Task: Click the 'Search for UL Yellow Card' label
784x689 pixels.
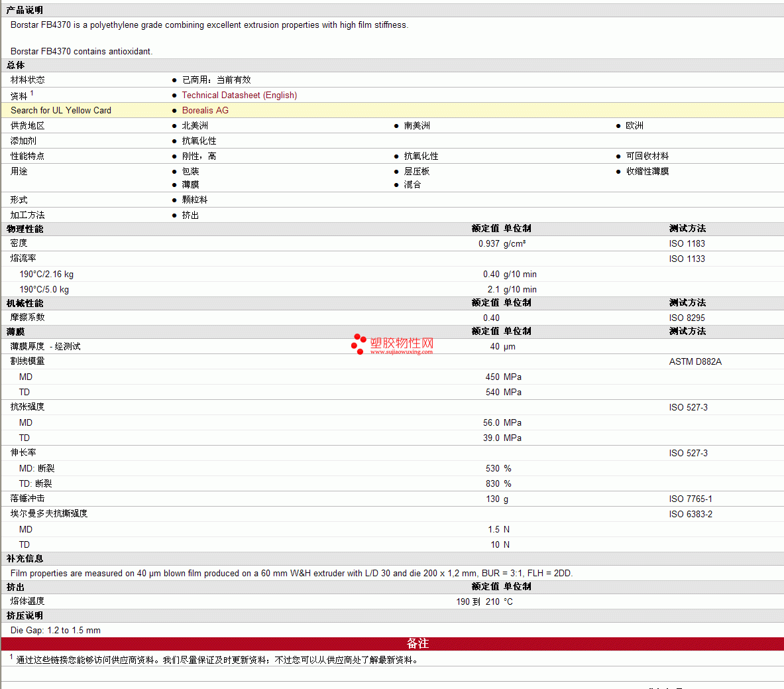Action: point(61,111)
